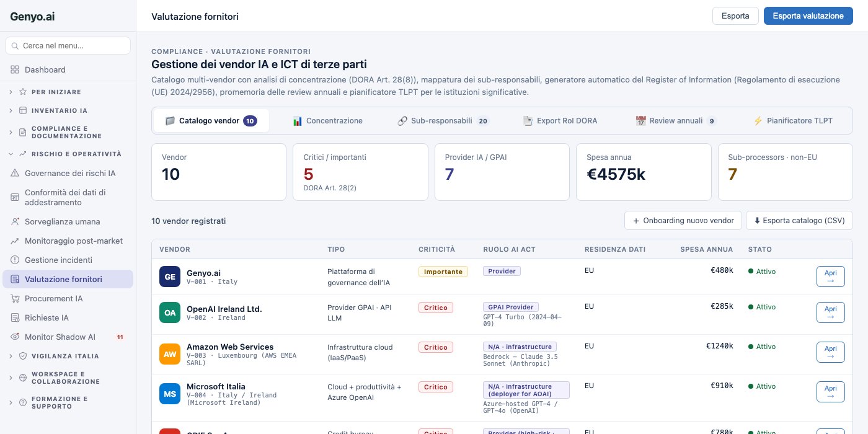Screen dimensions: 868x434
Task: Click the Gestione incidenti alert icon
Action: pos(15,260)
